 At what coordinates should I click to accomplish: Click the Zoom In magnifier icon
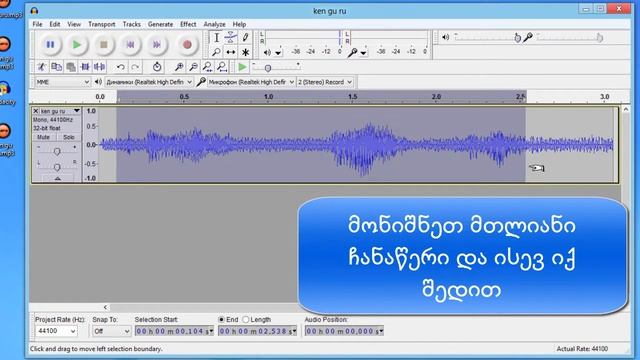(x=179, y=67)
